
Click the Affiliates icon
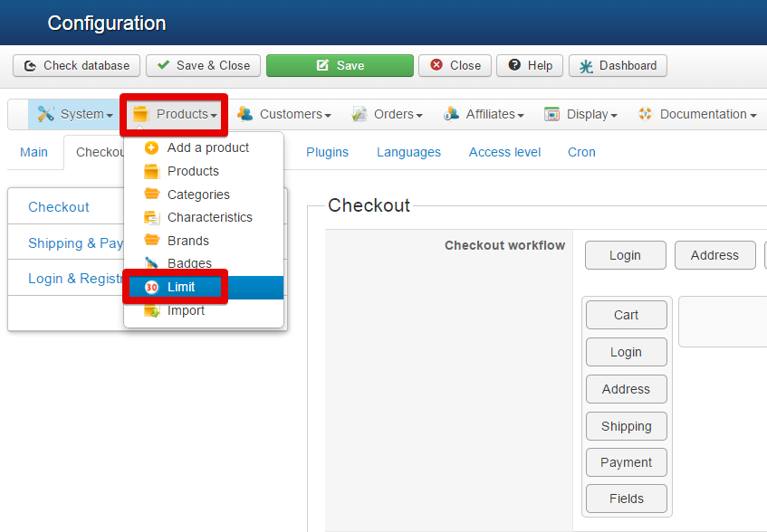coord(451,114)
